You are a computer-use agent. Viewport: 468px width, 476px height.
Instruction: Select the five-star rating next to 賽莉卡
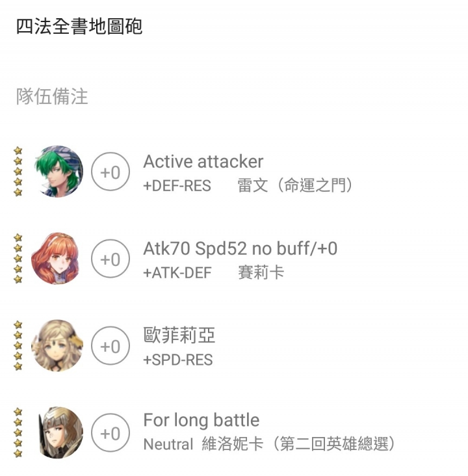(x=18, y=259)
